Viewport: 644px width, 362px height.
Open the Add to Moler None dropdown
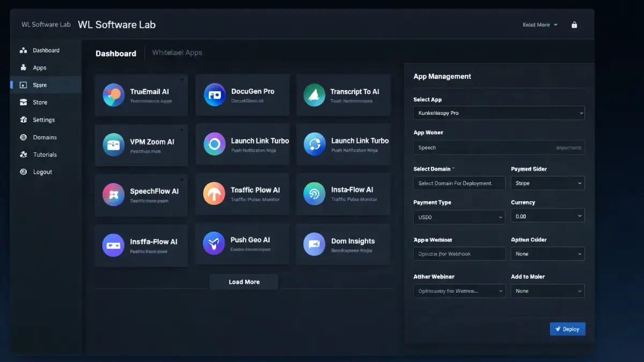(x=548, y=291)
